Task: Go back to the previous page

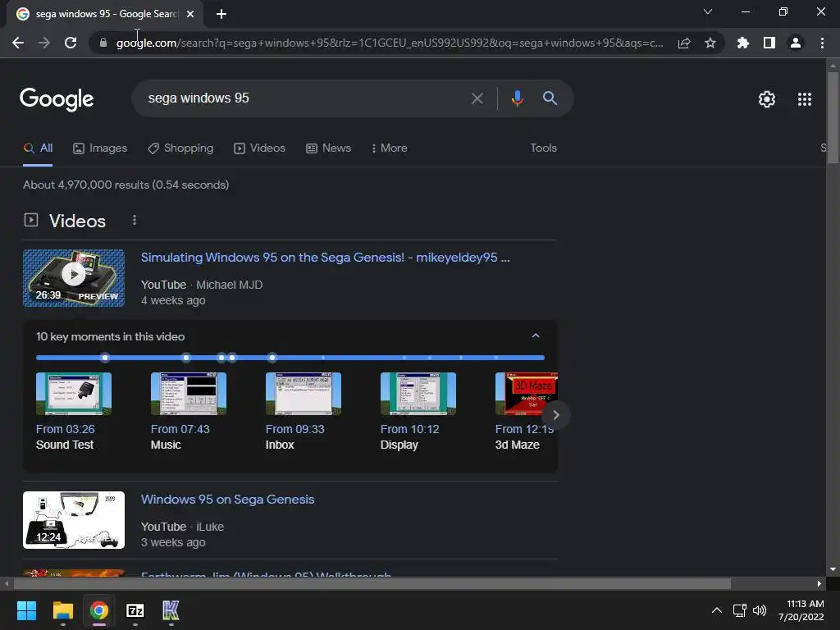Action: (18, 43)
